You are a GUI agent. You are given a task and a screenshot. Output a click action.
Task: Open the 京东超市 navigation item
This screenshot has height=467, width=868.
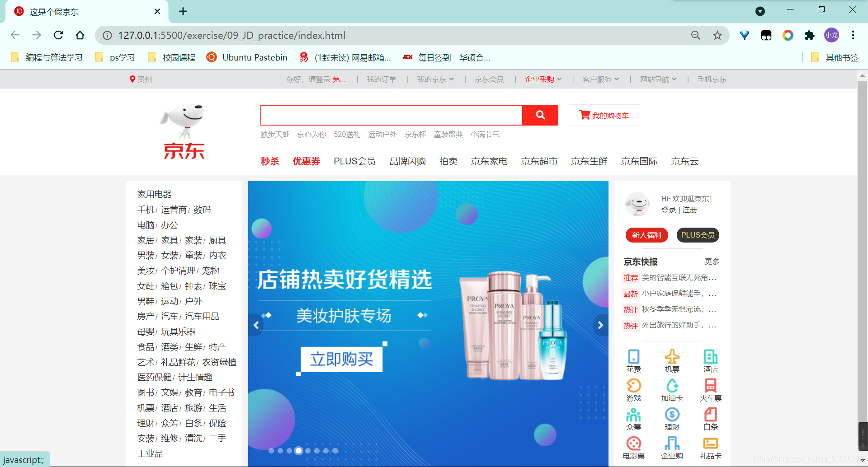tap(539, 161)
